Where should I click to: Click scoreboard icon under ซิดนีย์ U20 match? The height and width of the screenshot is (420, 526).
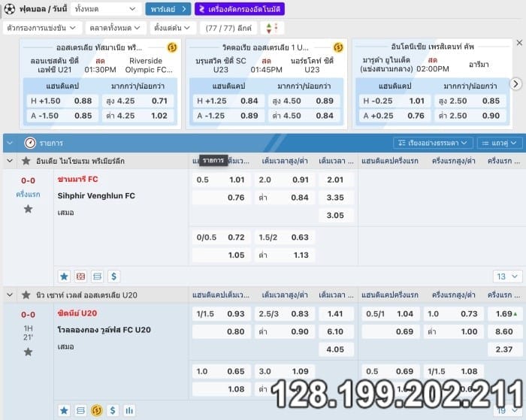point(80,410)
